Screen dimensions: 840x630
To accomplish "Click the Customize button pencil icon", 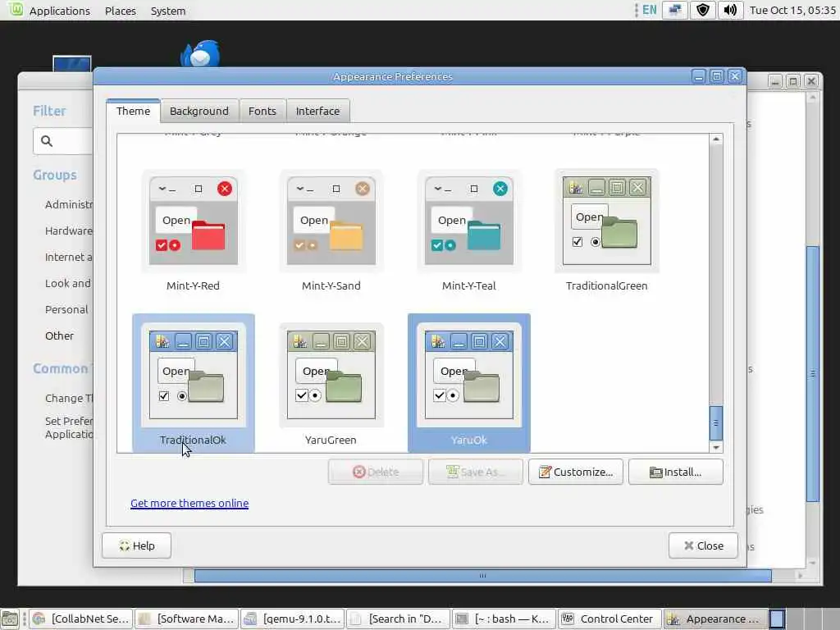I will 545,472.
